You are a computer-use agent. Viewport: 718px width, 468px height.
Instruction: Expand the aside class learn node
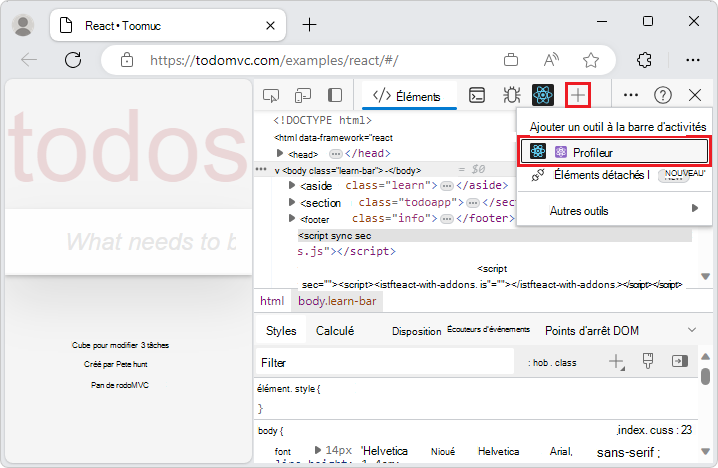coord(292,185)
